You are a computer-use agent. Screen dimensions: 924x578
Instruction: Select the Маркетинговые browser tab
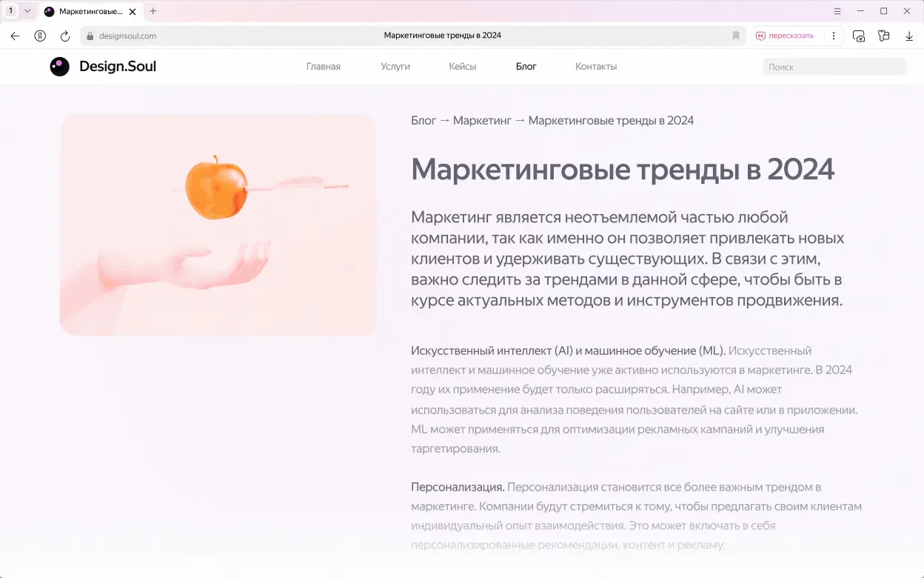(89, 11)
